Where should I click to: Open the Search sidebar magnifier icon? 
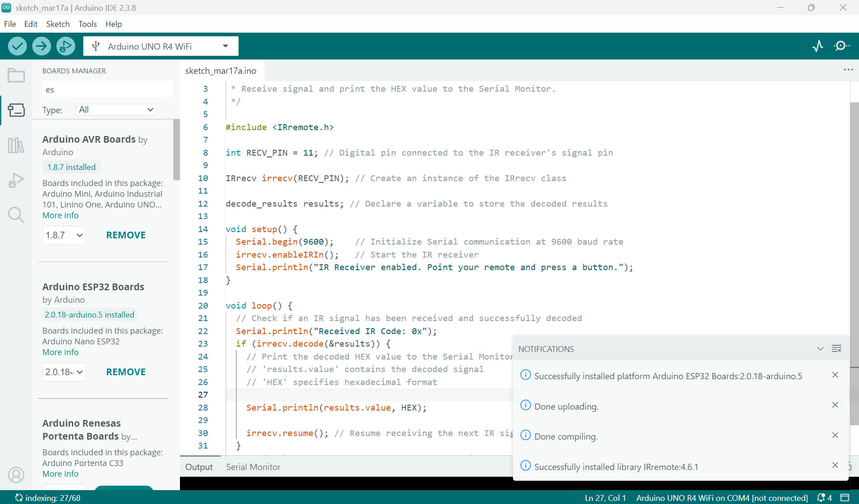[16, 215]
